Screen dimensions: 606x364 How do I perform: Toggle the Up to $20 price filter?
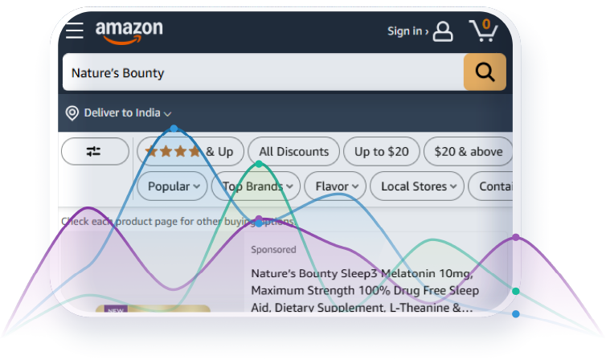coord(381,151)
